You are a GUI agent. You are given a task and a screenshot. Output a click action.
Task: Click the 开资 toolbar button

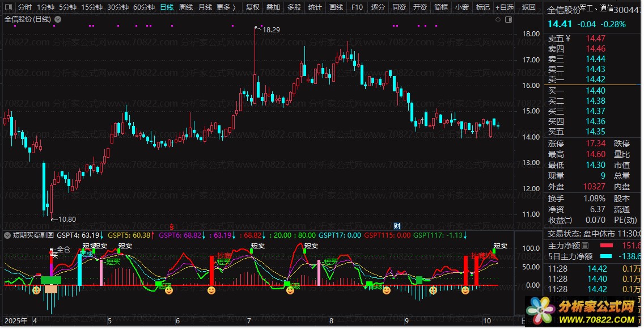(x=420, y=7)
